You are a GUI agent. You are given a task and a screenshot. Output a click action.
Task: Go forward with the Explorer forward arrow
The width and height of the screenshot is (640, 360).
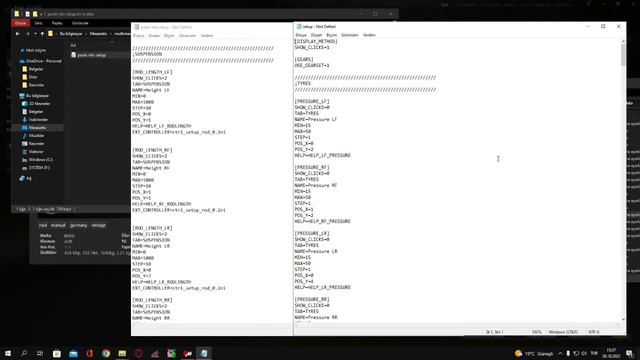pos(27,34)
